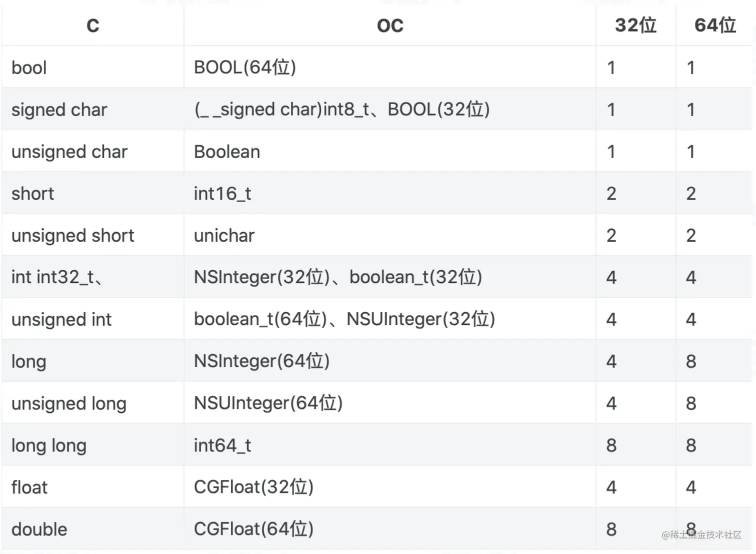Select the long long cell
Image resolution: width=756 pixels, height=554 pixels.
[92, 445]
